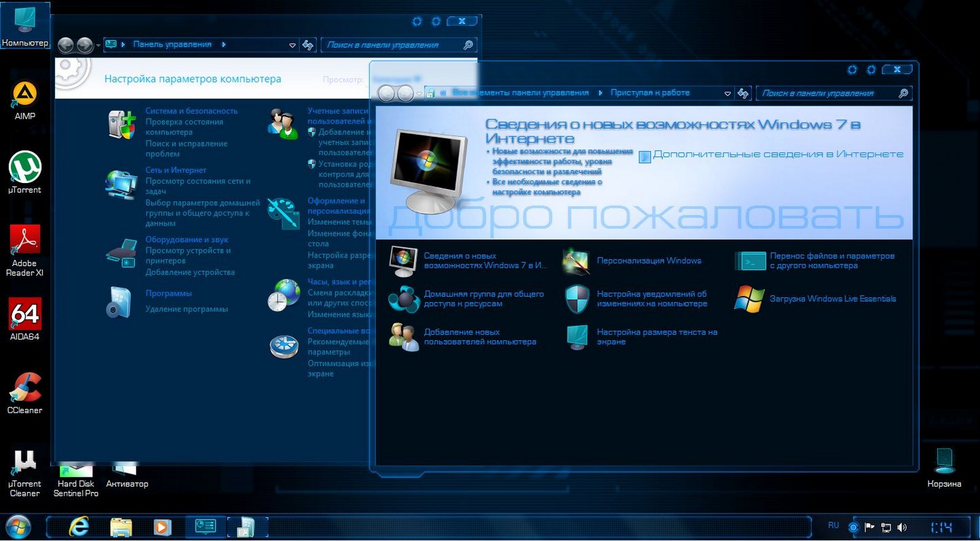
Task: Open the network tray icon
Action: click(x=886, y=527)
